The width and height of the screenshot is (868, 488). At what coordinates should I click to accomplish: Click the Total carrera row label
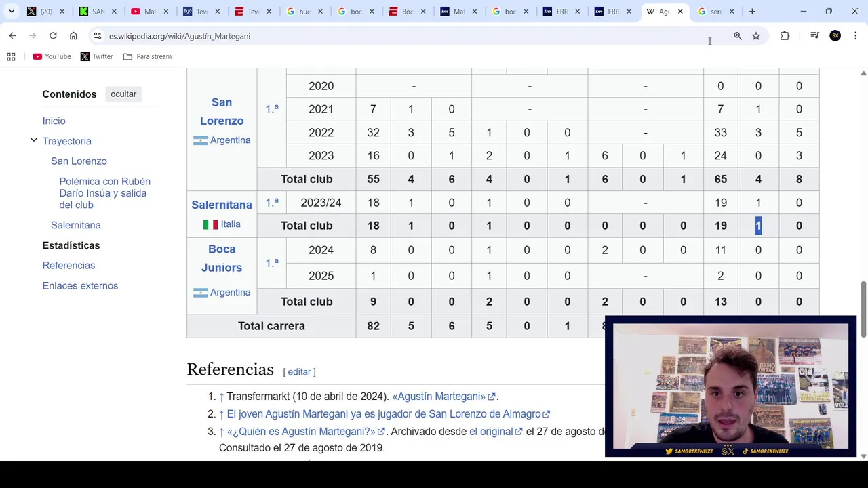[x=271, y=326]
